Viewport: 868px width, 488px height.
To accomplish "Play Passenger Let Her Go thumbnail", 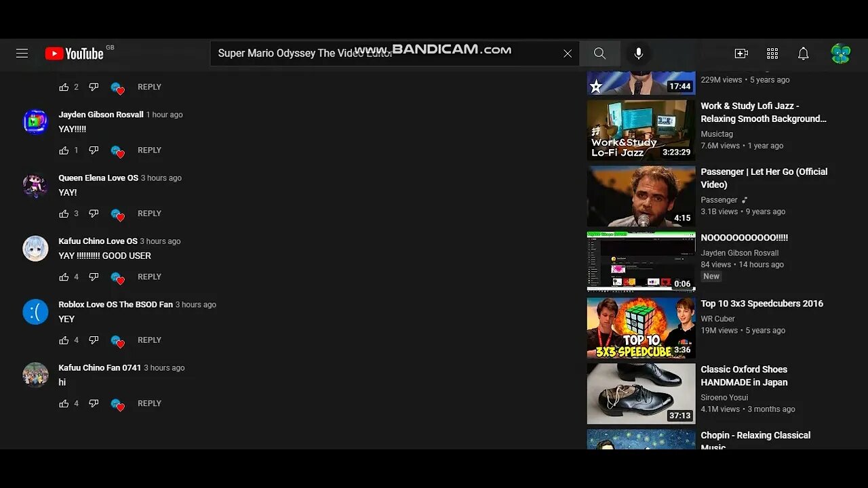I will [x=641, y=196].
